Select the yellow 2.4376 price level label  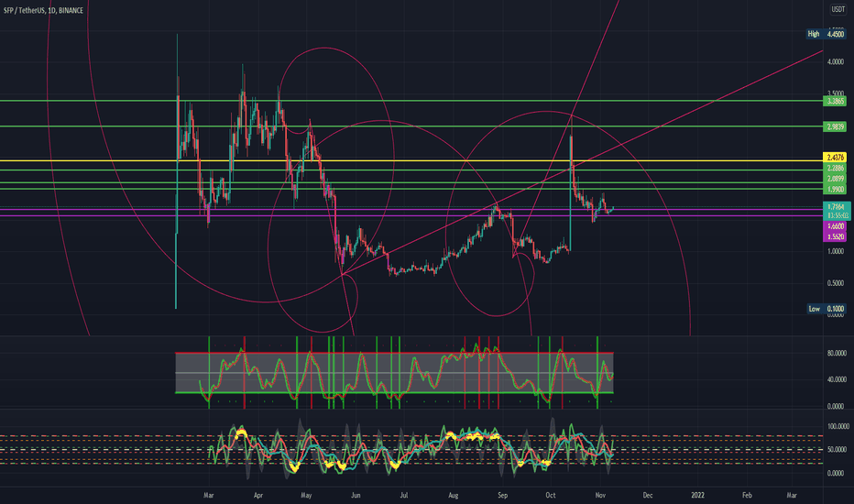tap(835, 158)
